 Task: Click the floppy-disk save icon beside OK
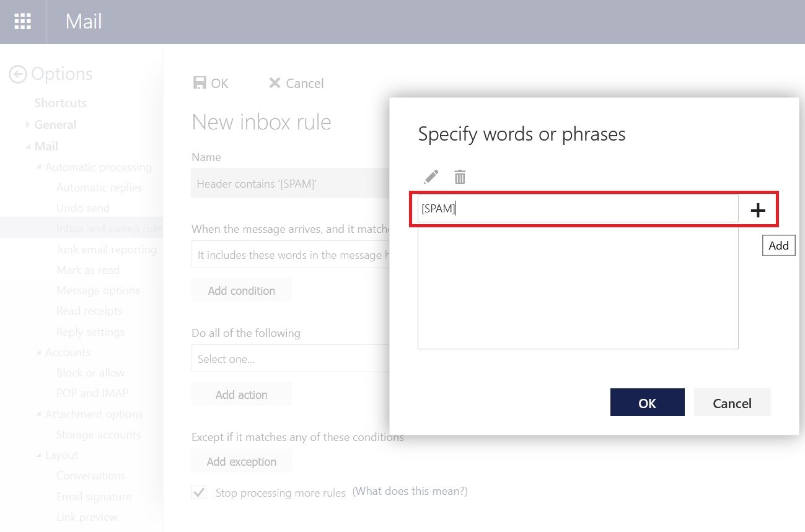point(200,83)
